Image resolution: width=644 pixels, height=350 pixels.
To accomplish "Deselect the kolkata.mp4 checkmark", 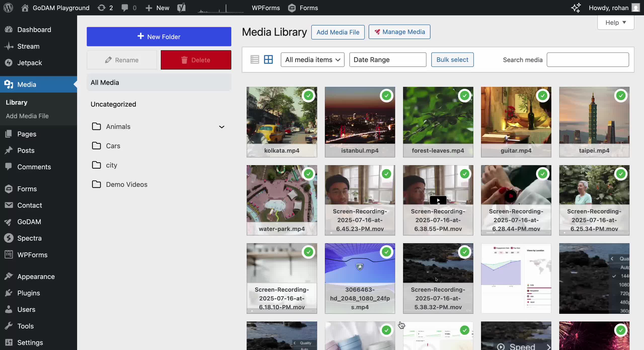I will click(x=308, y=95).
